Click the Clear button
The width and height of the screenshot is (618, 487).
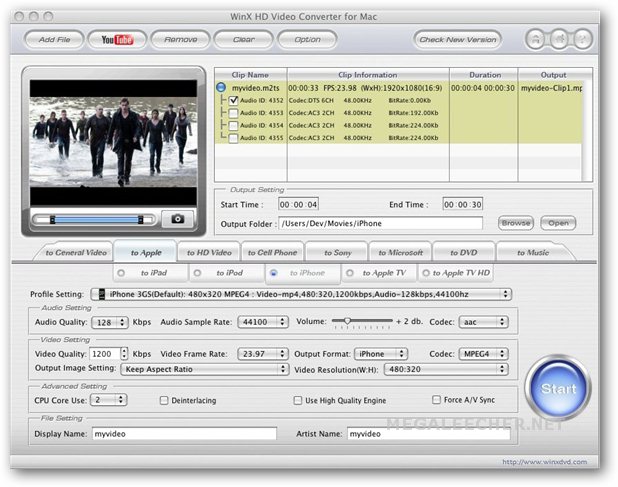[x=244, y=39]
